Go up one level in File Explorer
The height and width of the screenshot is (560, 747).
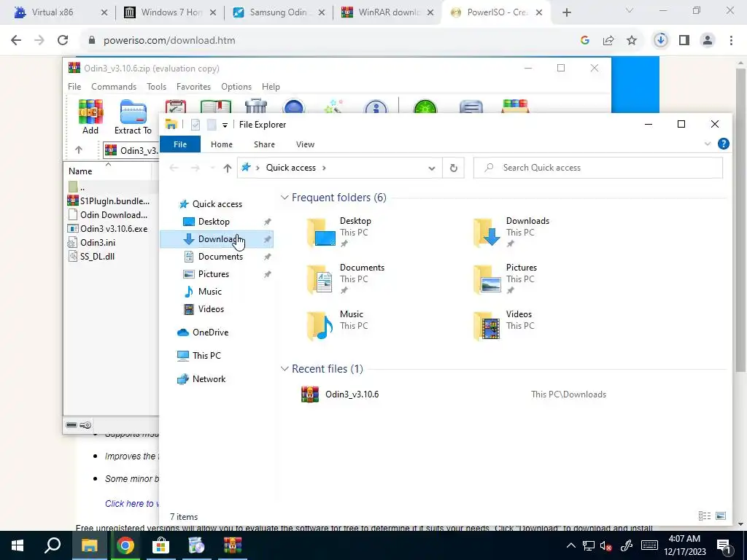[x=228, y=168]
